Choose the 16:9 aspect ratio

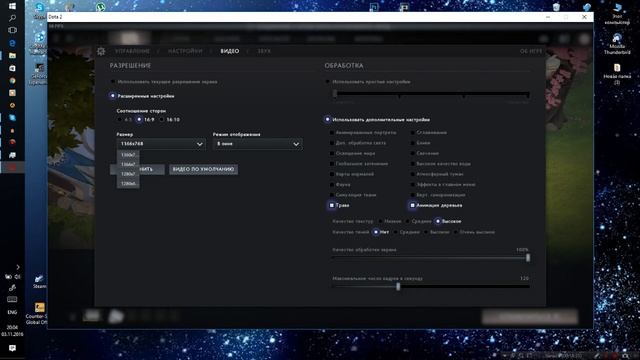[x=139, y=120]
